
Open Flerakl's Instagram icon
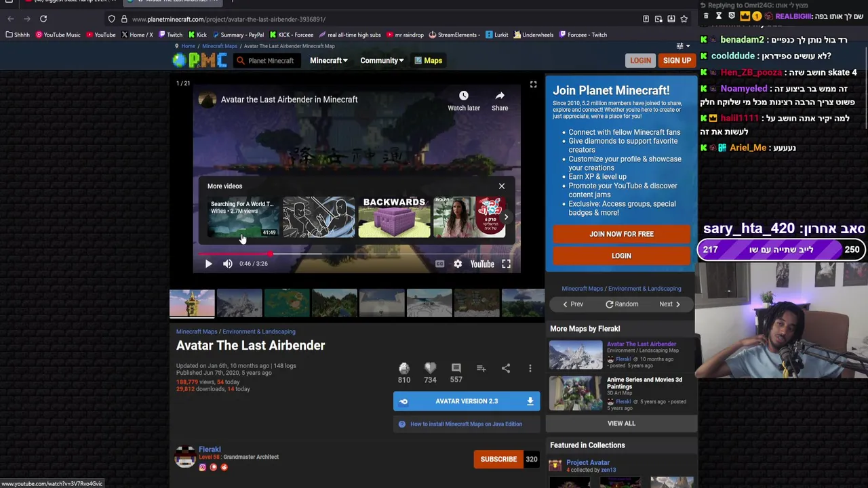pos(202,467)
